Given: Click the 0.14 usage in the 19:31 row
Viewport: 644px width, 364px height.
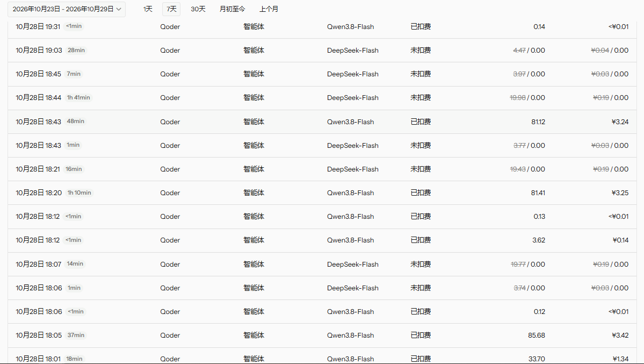Looking at the screenshot, I should pos(539,27).
